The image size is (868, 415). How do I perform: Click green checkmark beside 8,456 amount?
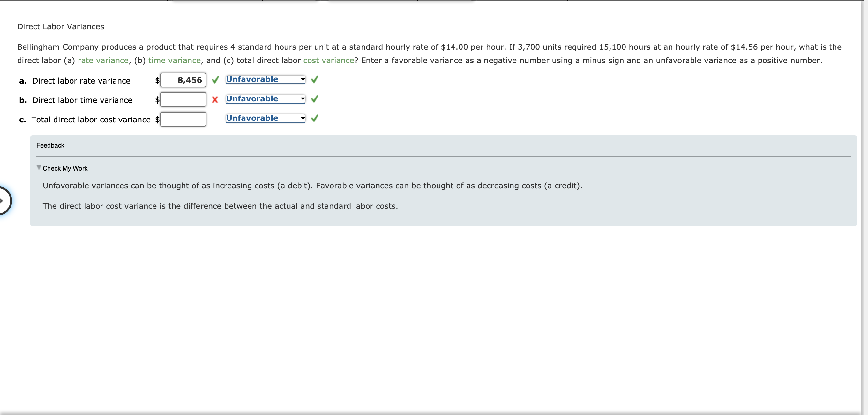coord(215,80)
